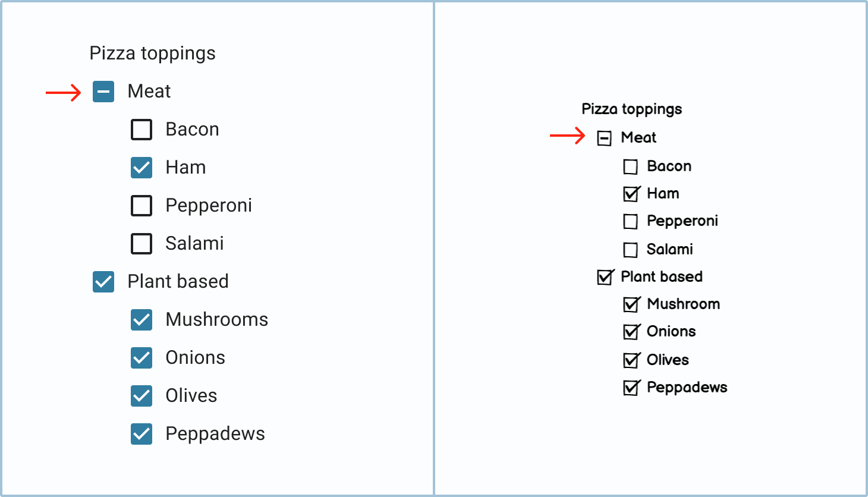868x497 pixels.
Task: Disable Olives in the blue styled list
Action: [141, 396]
